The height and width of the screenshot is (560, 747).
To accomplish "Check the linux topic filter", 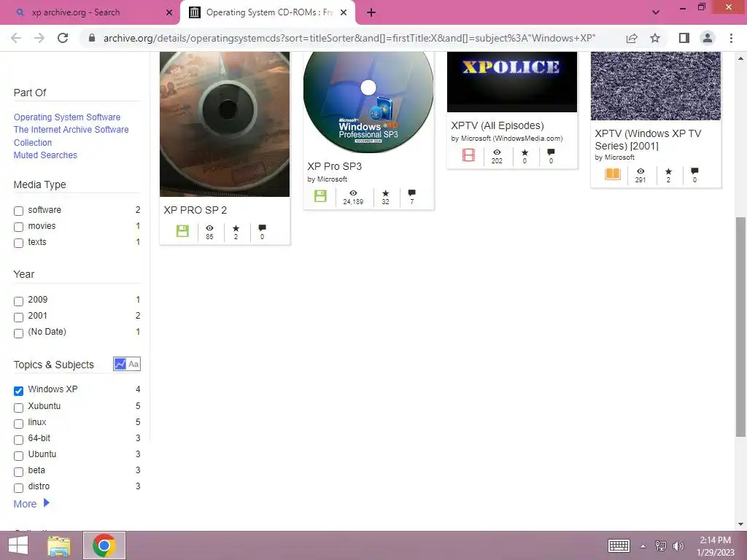I will pos(18,424).
